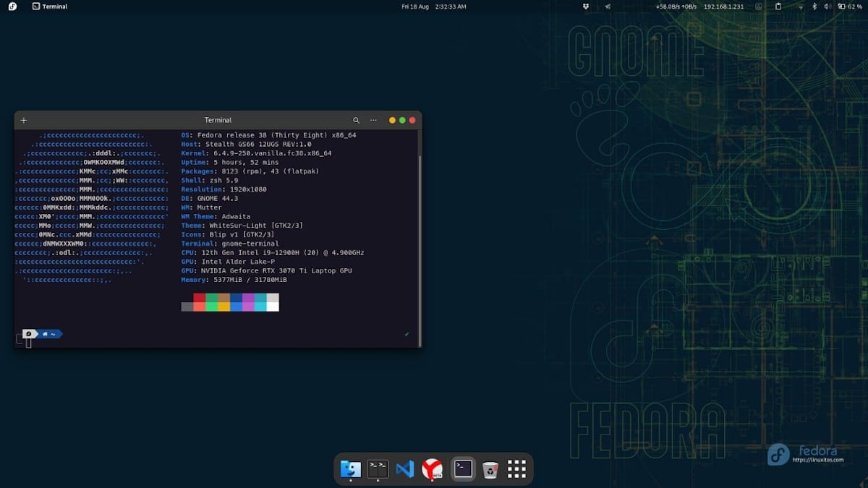
Task: Click the Packages: 8123 (rpm) line
Action: coord(250,171)
